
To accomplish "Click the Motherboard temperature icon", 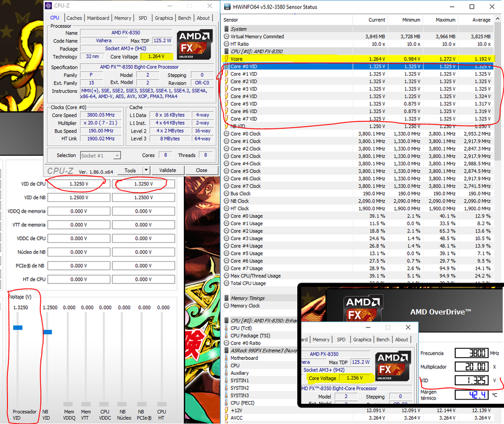I will (x=227, y=358).
